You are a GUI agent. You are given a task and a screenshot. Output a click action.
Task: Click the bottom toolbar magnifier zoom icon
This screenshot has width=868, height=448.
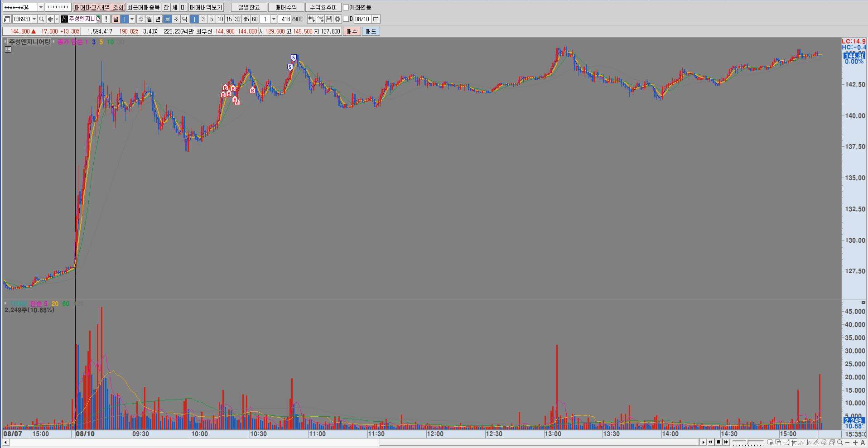coord(840,442)
